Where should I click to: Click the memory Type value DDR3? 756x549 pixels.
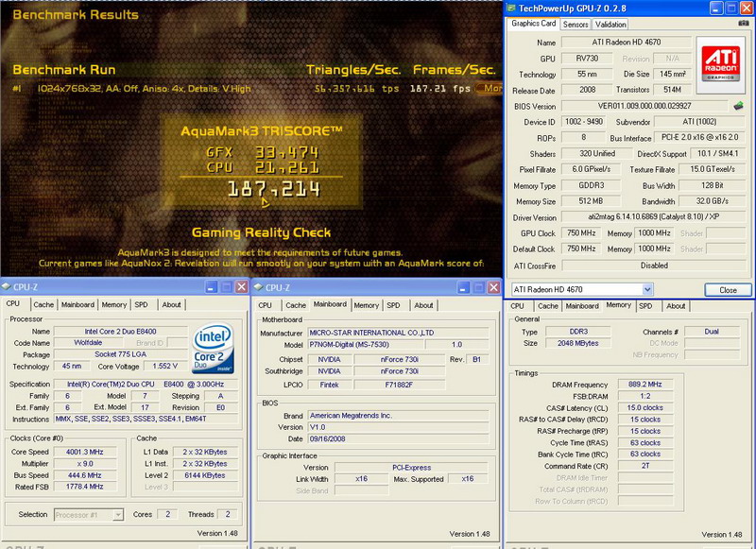click(578, 332)
